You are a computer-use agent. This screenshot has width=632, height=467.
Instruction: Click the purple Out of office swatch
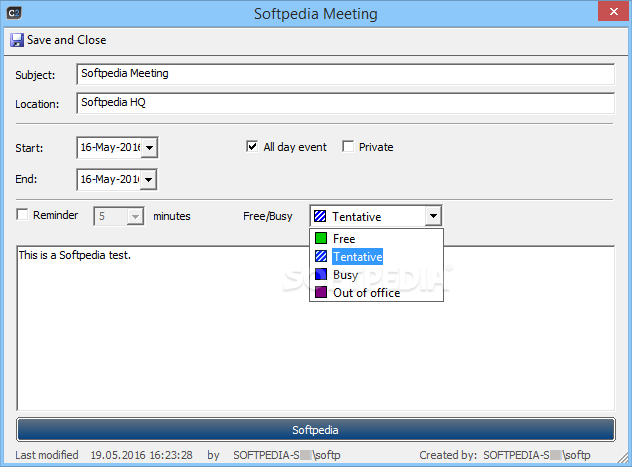click(x=321, y=292)
